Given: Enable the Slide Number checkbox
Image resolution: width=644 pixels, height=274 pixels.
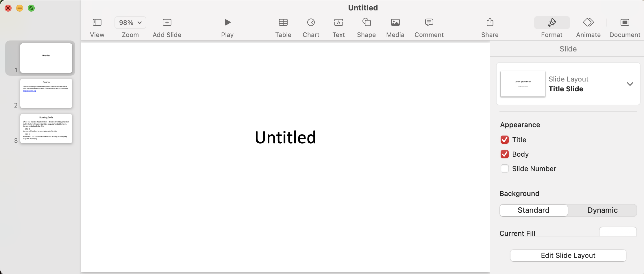Looking at the screenshot, I should click(x=505, y=169).
